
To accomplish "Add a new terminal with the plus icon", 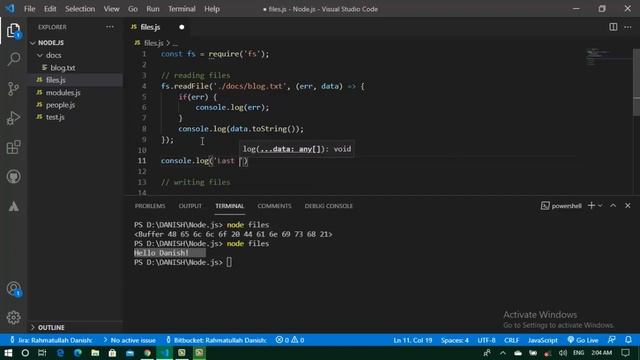I will 591,206.
